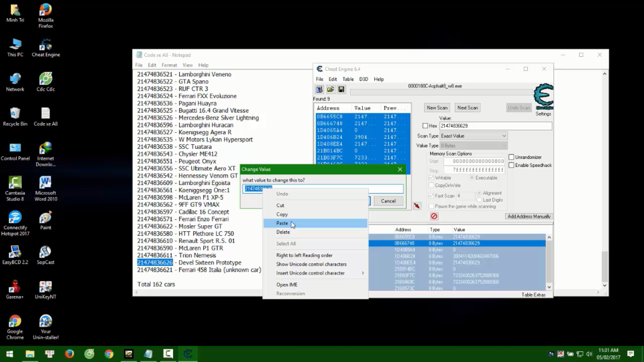Select address row 0B666748 in address list
This screenshot has height=362, width=644.
point(457,243)
